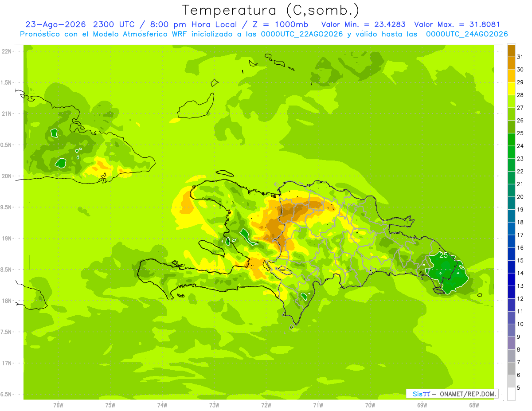
Task: Click the "2300 UTC" time label
Action: [114, 24]
